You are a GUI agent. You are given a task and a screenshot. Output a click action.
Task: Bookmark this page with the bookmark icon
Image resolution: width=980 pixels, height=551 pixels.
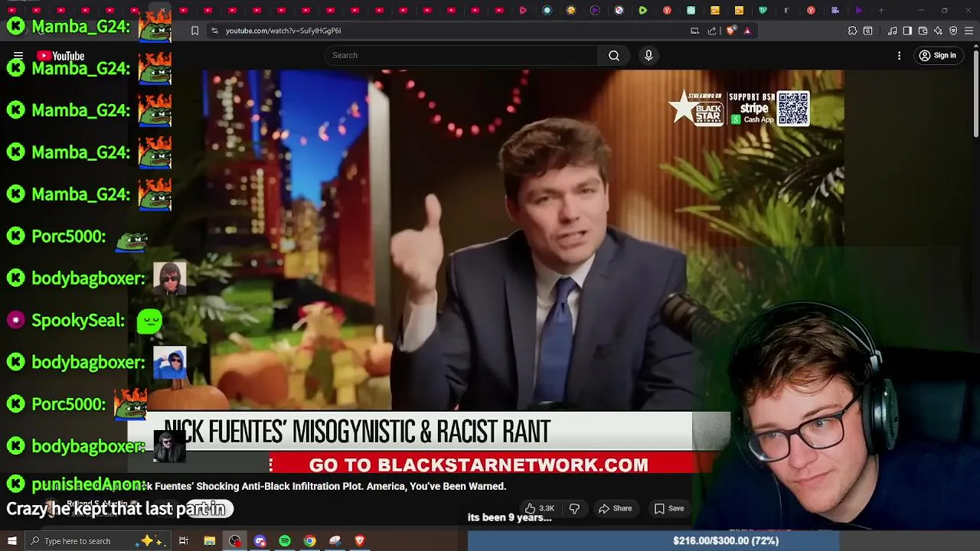click(x=194, y=31)
